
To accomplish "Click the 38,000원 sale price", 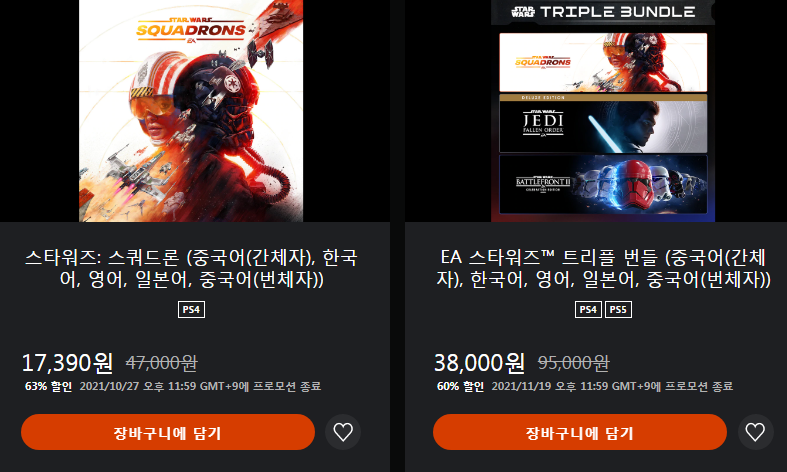I will pyautogui.click(x=479, y=363).
